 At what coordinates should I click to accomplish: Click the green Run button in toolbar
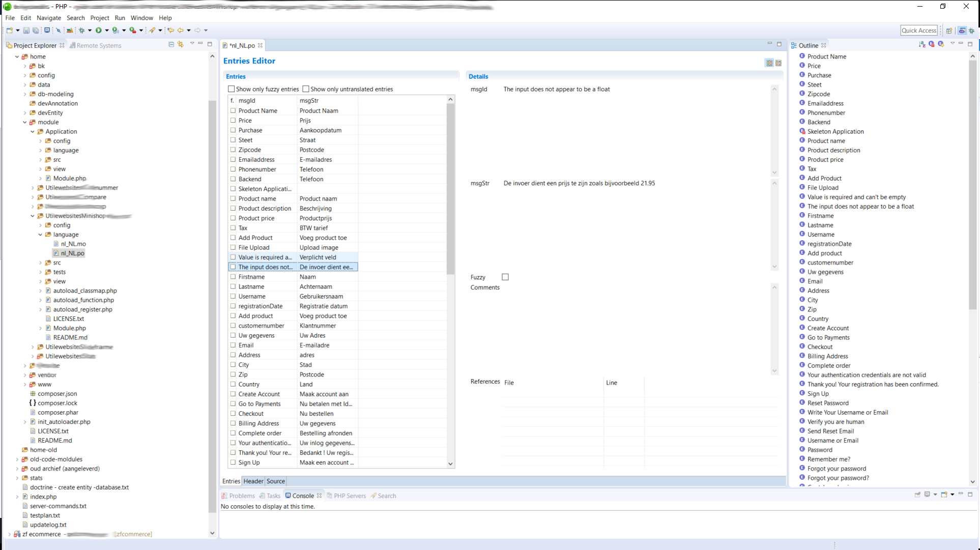click(99, 31)
